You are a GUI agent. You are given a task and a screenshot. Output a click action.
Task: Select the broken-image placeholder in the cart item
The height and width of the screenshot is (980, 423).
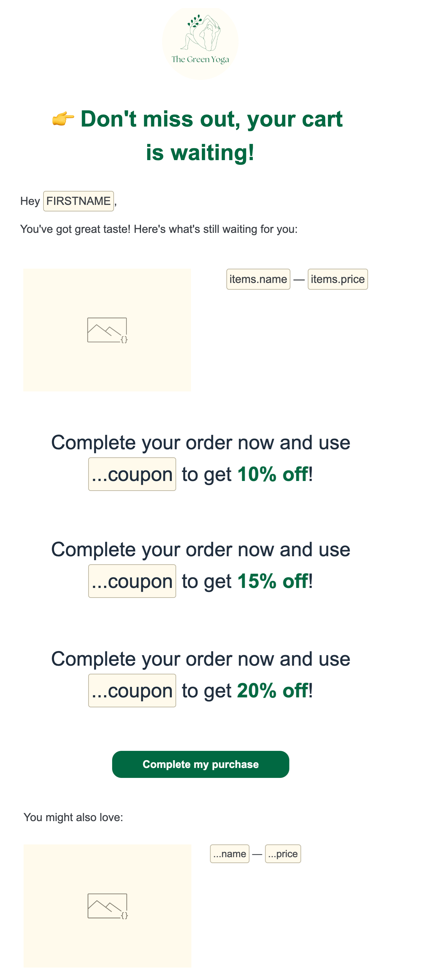tap(107, 330)
